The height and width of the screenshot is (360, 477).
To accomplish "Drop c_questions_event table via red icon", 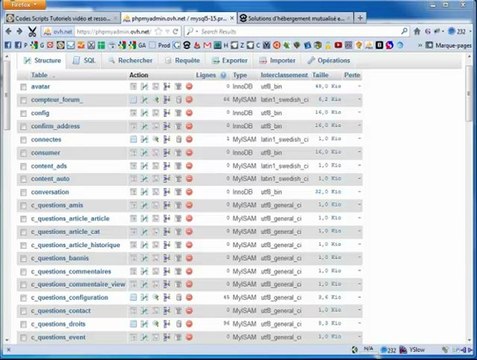I will click(x=189, y=337).
